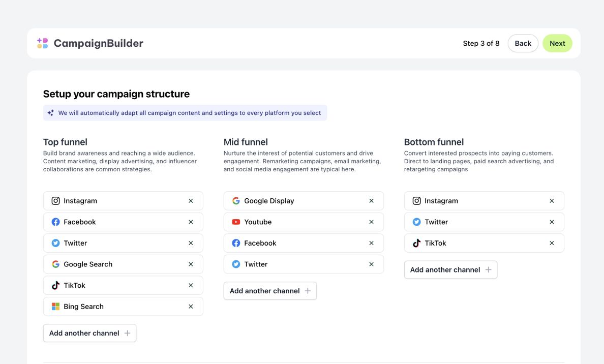604x364 pixels.
Task: Click the Instagram icon in Top funnel
Action: click(55, 200)
